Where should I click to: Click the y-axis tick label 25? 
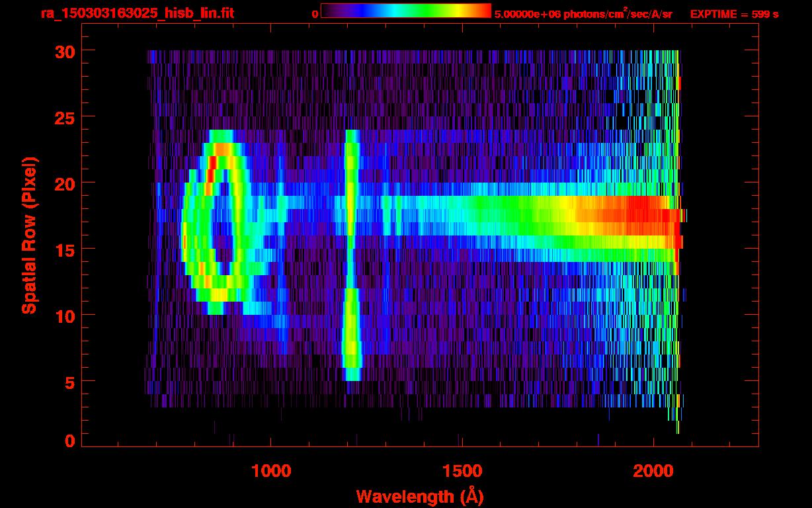pos(65,117)
